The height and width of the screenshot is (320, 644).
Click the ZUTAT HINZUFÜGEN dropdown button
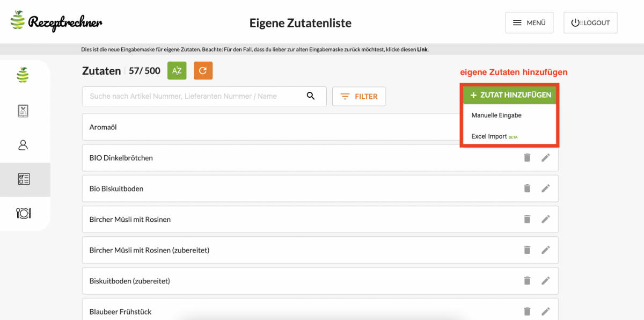coord(510,95)
